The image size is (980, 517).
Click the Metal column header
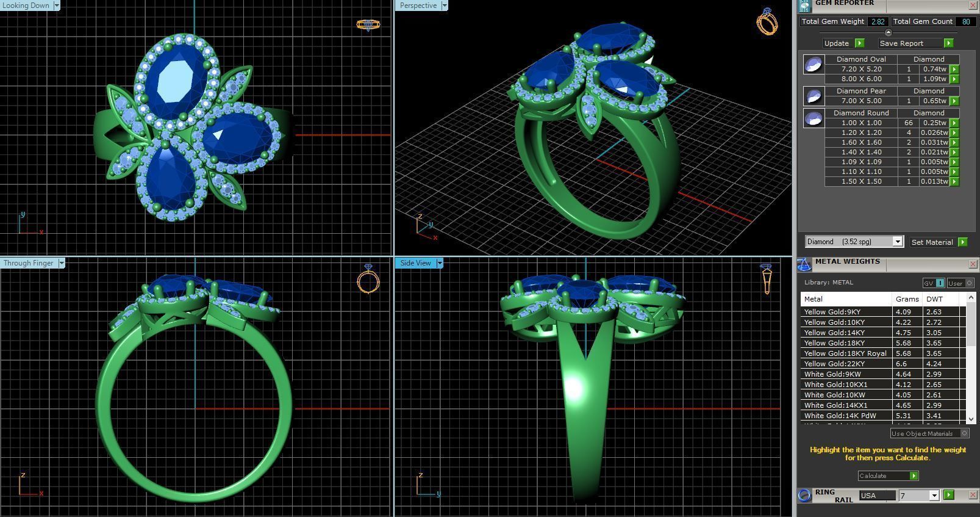[x=846, y=299]
